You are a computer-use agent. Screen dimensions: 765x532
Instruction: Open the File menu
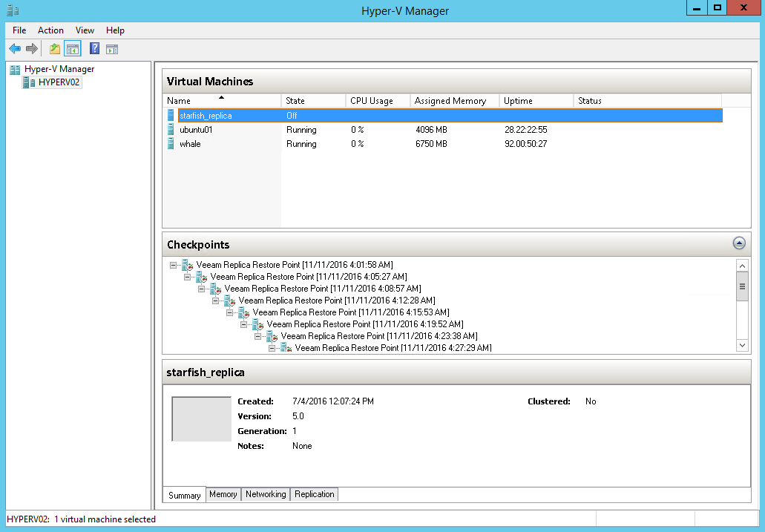click(x=19, y=30)
